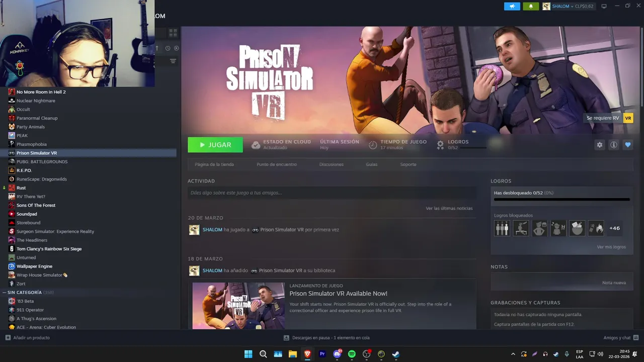The height and width of the screenshot is (362, 644).
Task: Click the game launch news thumbnail
Action: pos(238,306)
